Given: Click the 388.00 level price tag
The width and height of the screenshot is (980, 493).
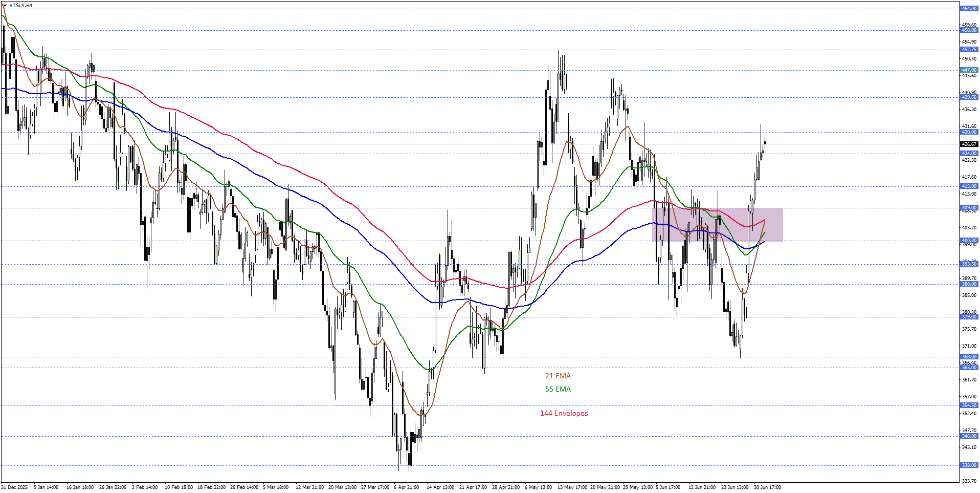Looking at the screenshot, I should click(x=969, y=284).
